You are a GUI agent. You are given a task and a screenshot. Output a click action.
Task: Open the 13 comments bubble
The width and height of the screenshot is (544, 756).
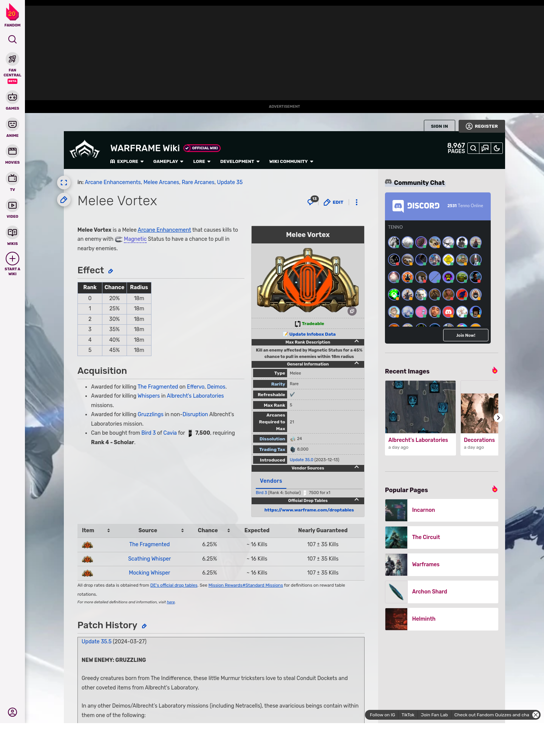click(313, 201)
